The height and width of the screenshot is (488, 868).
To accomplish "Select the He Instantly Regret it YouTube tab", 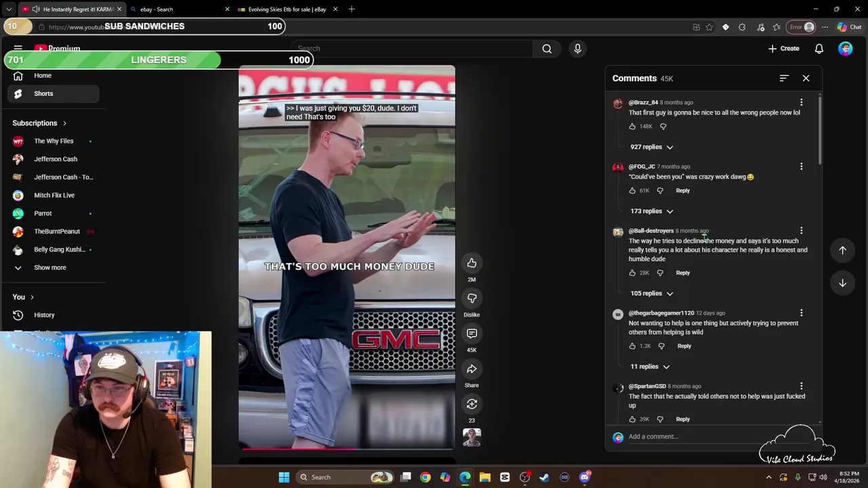I will pyautogui.click(x=71, y=9).
